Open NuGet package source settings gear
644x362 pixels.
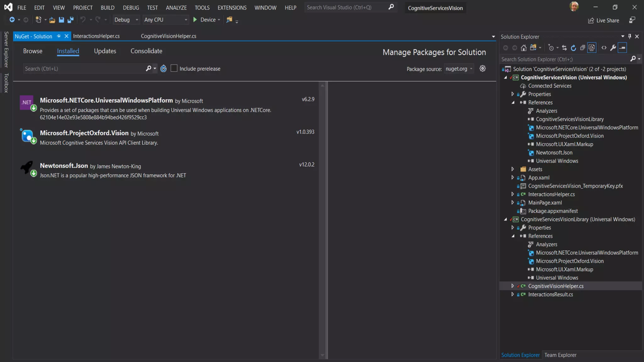[482, 69]
